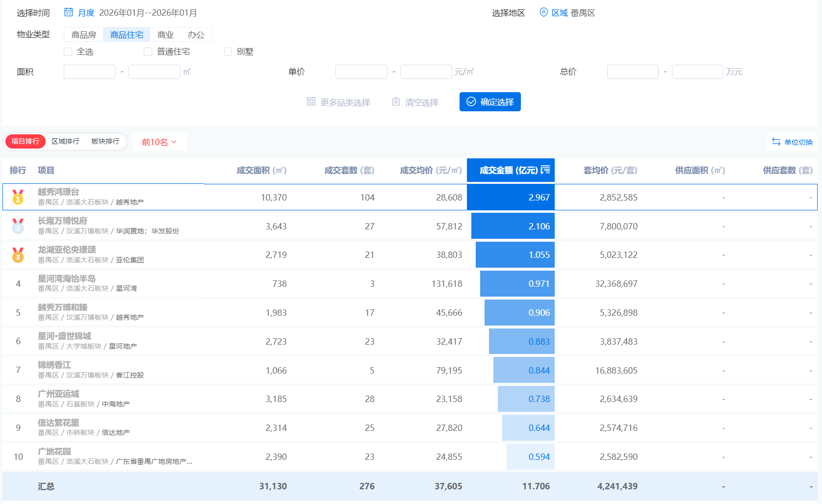Viewport: 822px width, 504px height.
Task: Click the bronze medal rank 3 icon
Action: tap(18, 255)
